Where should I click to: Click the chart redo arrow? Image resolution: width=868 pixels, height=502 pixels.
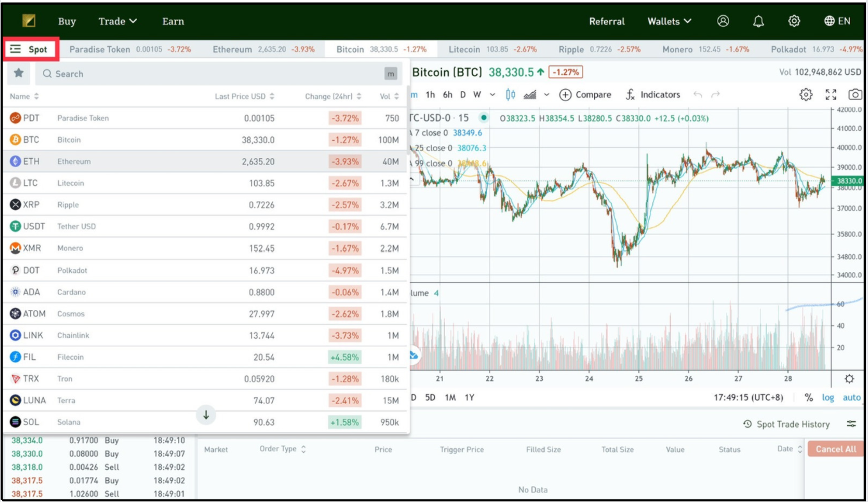pyautogui.click(x=715, y=95)
